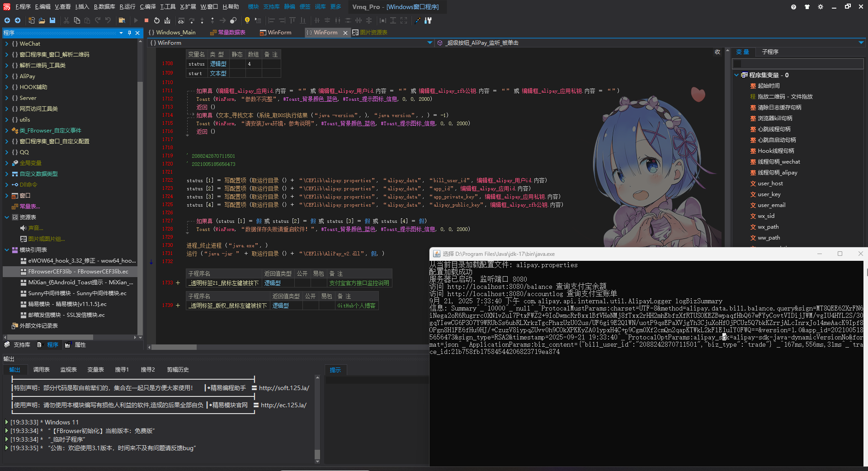The image size is (868, 471).
Task: Click the navigate back arrow icon
Action: [7, 20]
